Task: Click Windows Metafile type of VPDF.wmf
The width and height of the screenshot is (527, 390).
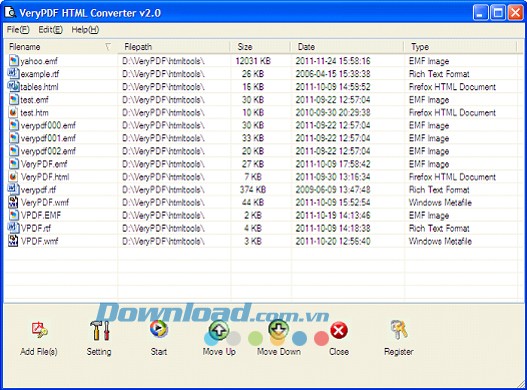Action: coord(440,241)
